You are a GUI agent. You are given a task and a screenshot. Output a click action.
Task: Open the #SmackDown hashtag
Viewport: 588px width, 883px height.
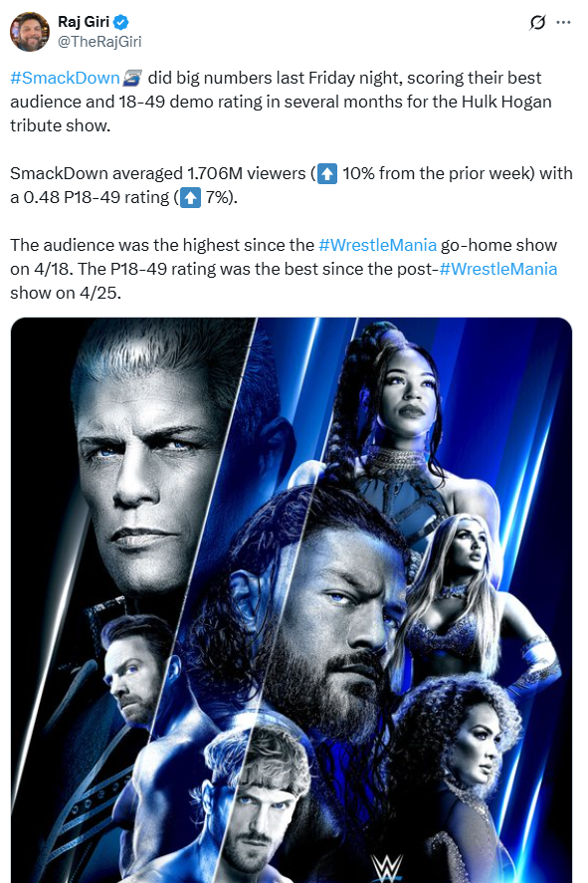pos(66,78)
